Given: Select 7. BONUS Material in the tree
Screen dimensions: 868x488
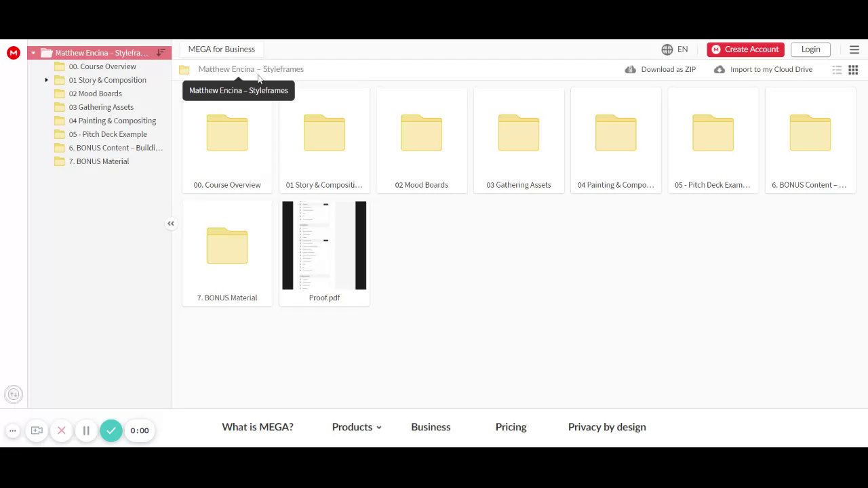Looking at the screenshot, I should click(x=98, y=161).
